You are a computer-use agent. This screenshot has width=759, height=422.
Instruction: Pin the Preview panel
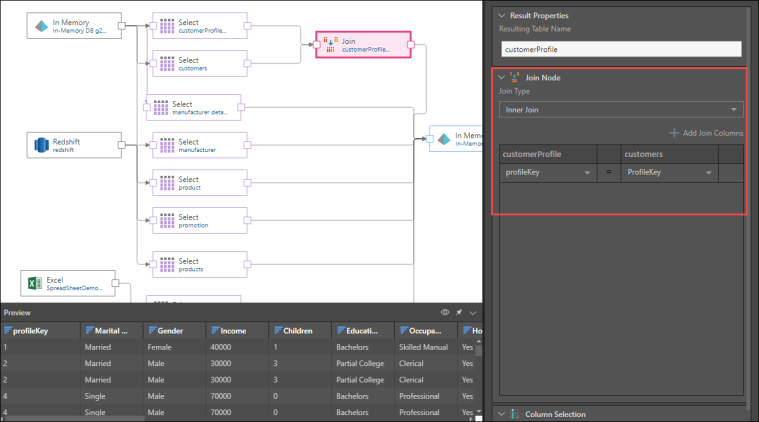coord(459,312)
